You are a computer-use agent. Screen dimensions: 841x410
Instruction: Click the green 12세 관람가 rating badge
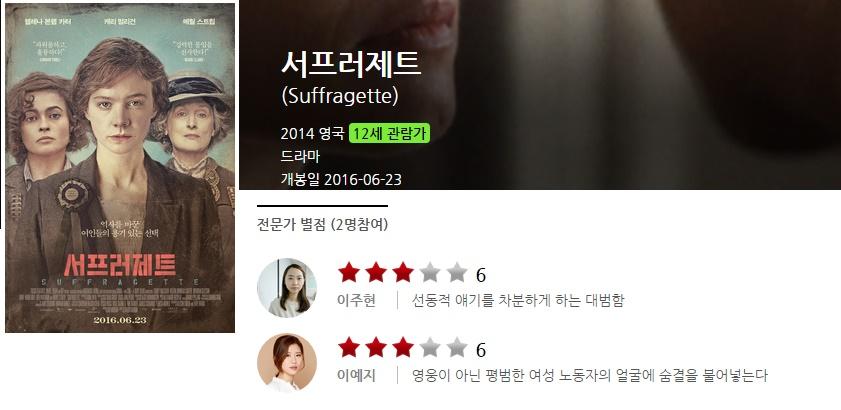point(390,134)
